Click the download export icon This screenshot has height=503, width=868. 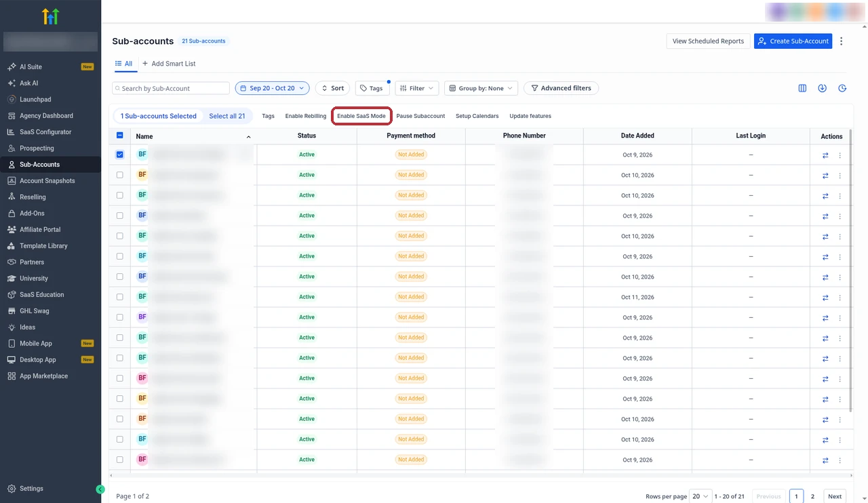point(822,88)
